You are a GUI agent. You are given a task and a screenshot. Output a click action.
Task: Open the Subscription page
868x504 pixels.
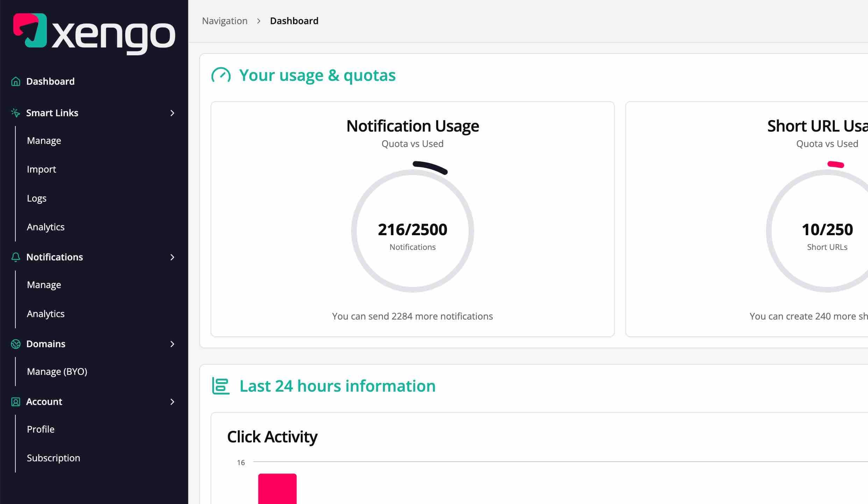(x=54, y=458)
